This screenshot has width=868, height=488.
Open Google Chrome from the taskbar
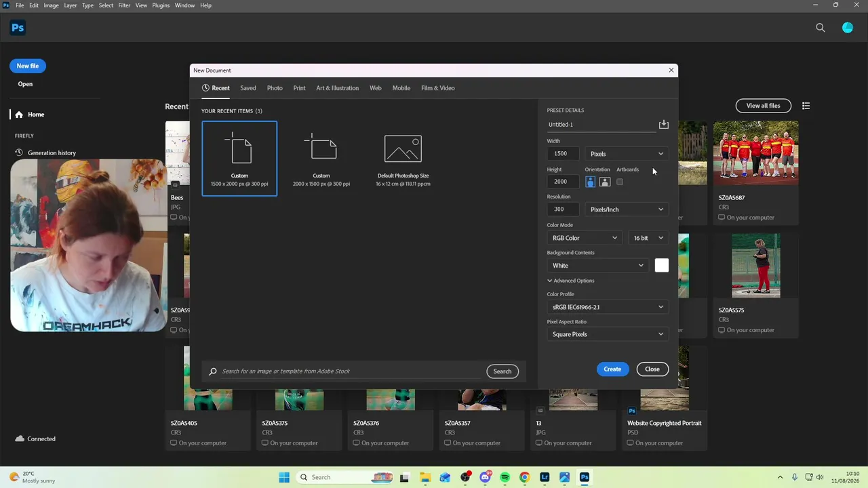click(524, 477)
